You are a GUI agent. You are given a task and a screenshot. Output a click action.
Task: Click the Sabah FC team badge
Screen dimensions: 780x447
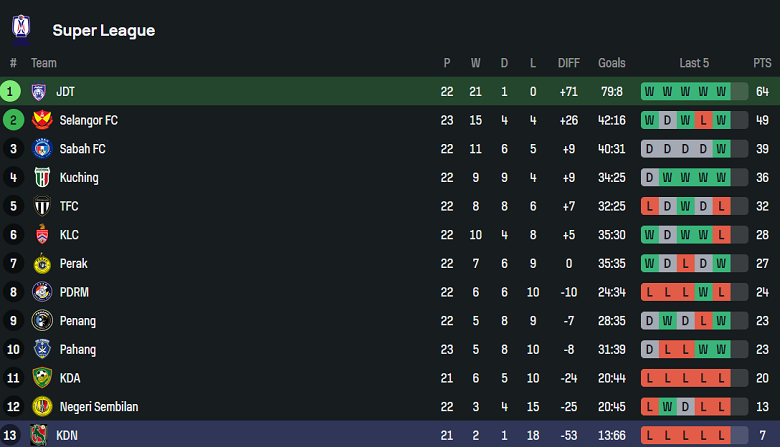click(42, 149)
